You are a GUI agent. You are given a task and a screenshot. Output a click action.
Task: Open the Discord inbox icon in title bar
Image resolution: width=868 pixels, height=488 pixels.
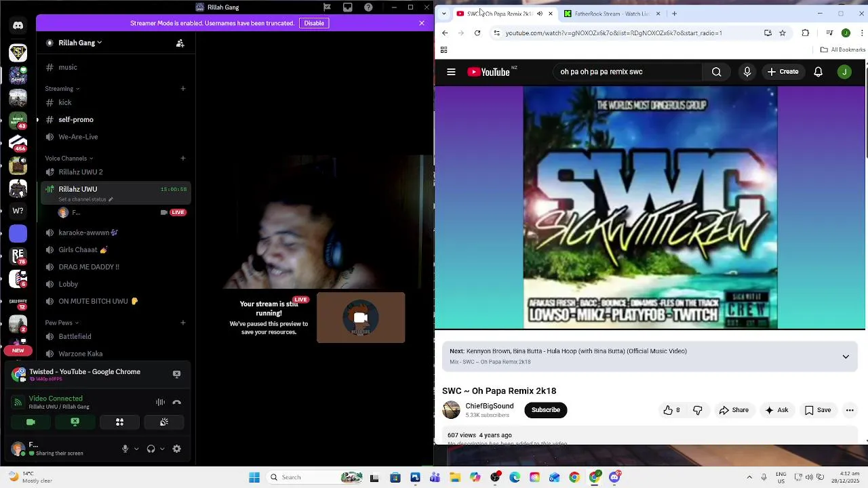pyautogui.click(x=347, y=7)
